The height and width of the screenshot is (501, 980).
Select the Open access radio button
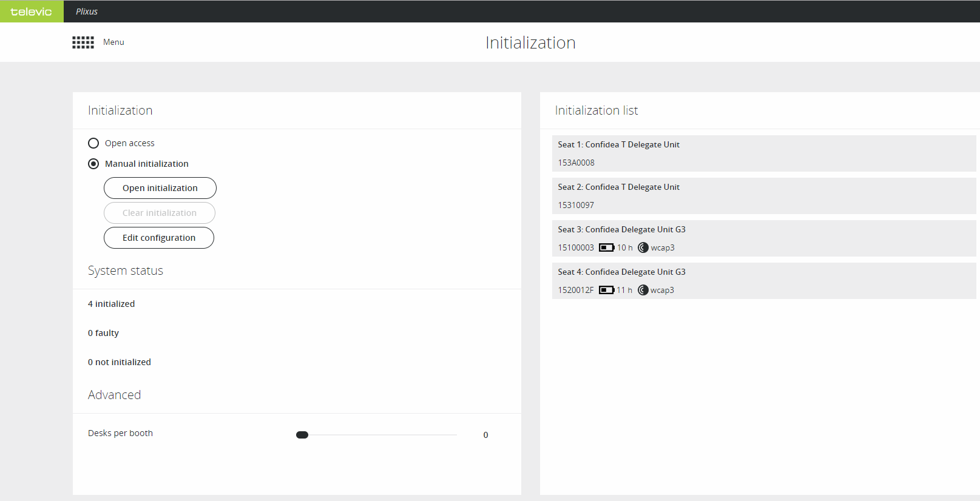tap(93, 143)
